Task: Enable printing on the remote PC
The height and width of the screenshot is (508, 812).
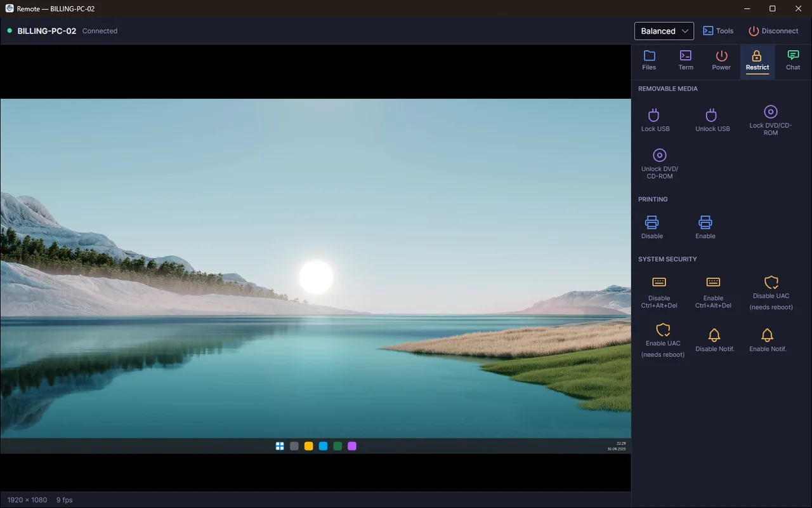Action: coord(705,227)
